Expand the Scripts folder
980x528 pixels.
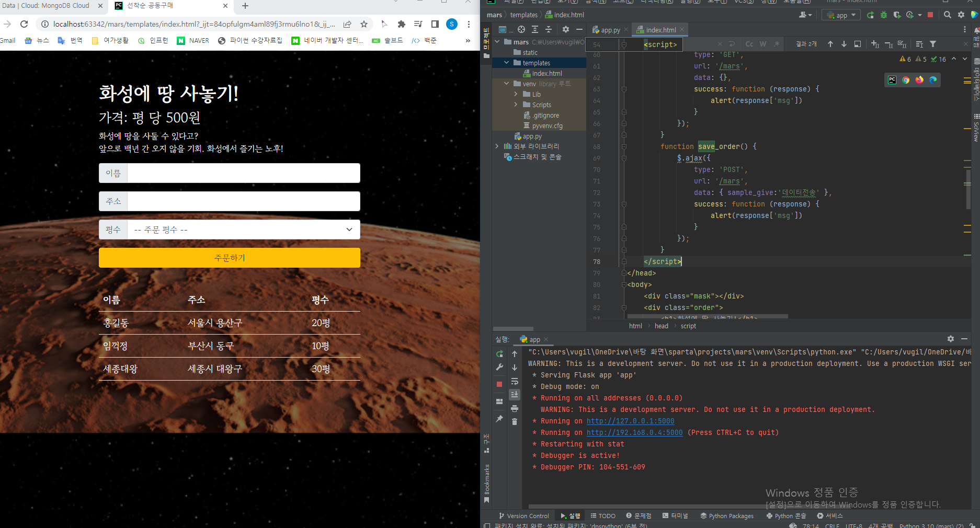pos(516,105)
